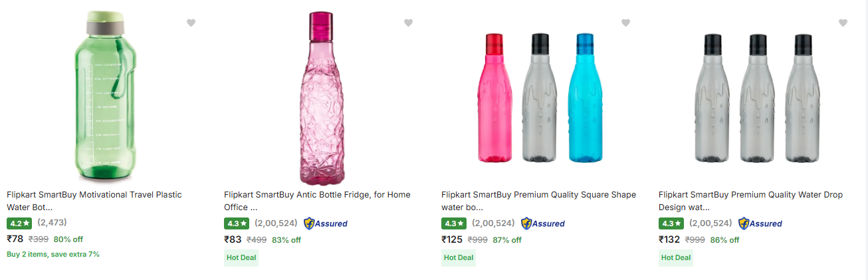The image size is (868, 280).
Task: Click Assured badge on Square Shape bottles
Action: click(543, 223)
